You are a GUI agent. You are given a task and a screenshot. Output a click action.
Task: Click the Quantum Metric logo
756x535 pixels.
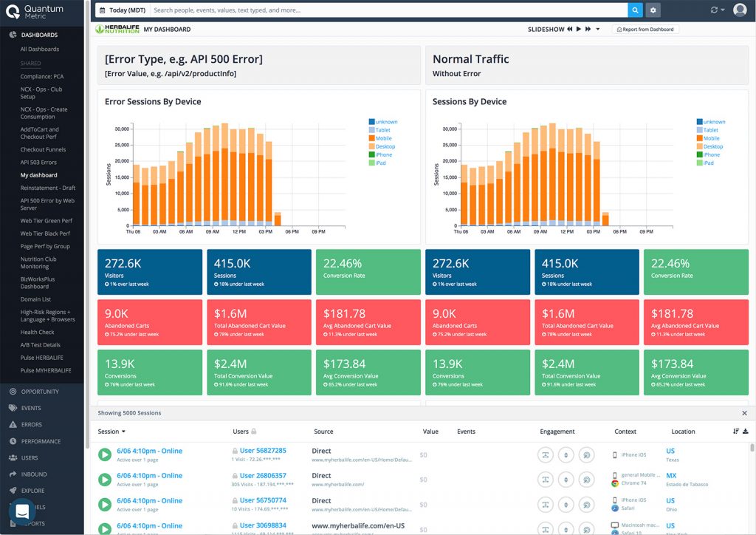pos(35,12)
